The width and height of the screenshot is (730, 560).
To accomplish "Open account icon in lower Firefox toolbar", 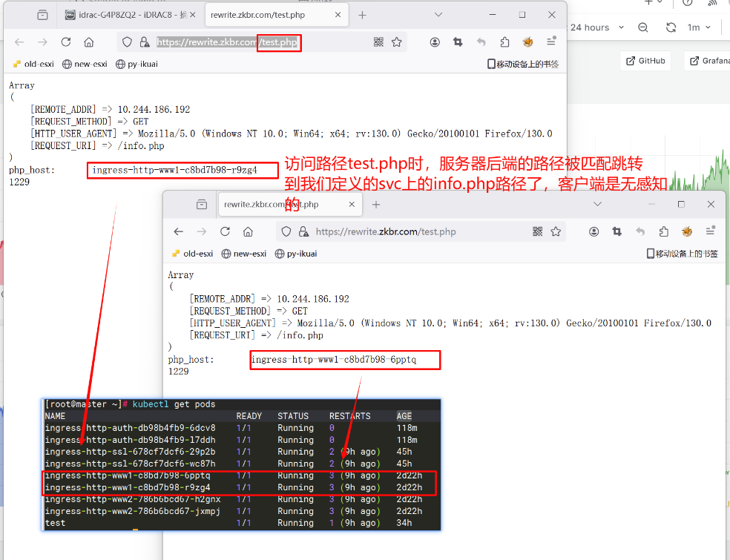I will (x=594, y=232).
